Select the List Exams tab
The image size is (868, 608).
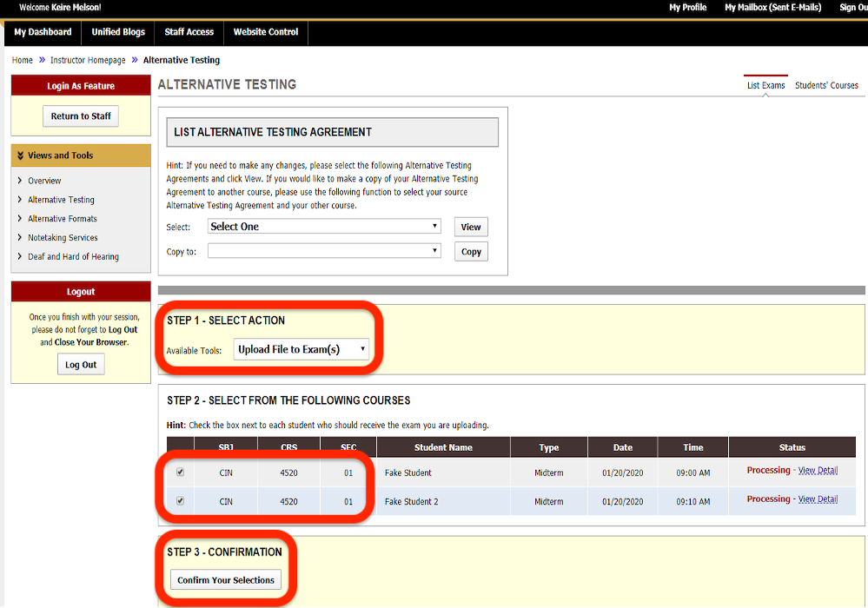[765, 85]
